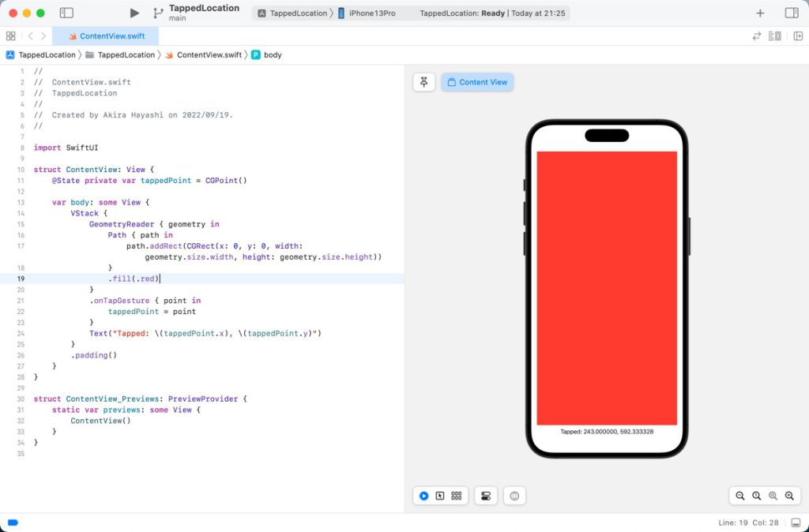
Task: Select the TappedLocation scheme
Action: pos(292,13)
